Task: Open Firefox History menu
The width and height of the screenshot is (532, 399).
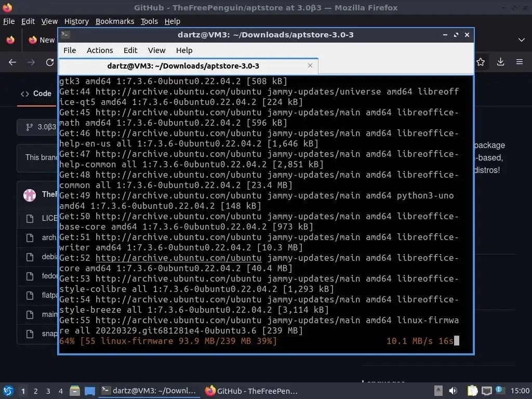Action: pyautogui.click(x=76, y=21)
